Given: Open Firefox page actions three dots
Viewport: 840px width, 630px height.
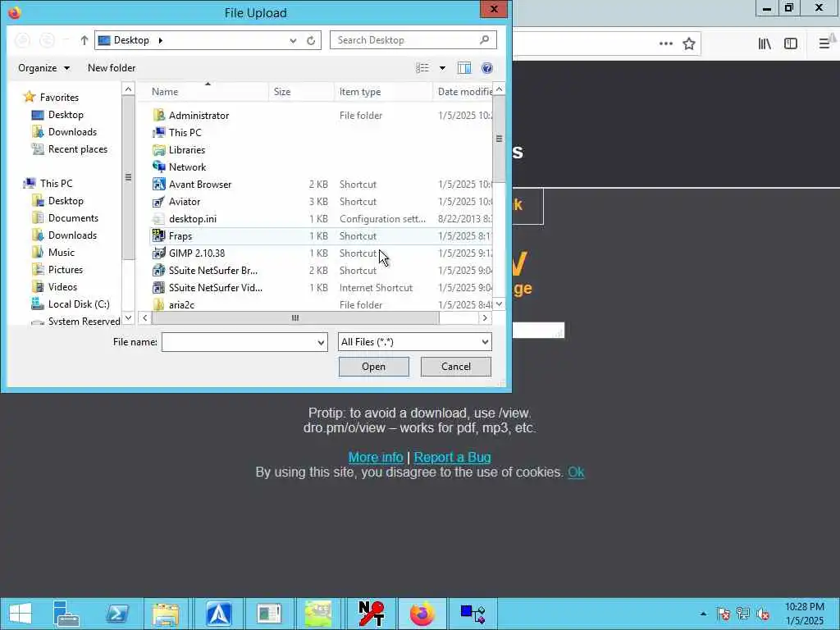Looking at the screenshot, I should pos(666,44).
